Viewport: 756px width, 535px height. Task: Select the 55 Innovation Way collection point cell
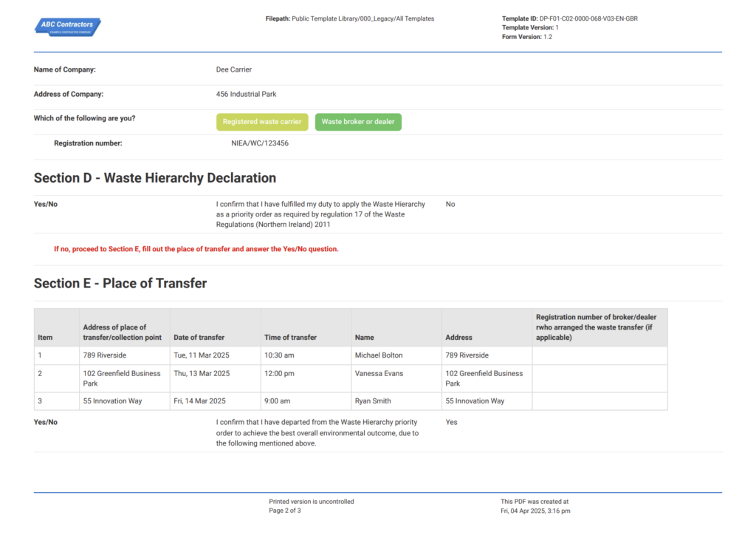(113, 401)
